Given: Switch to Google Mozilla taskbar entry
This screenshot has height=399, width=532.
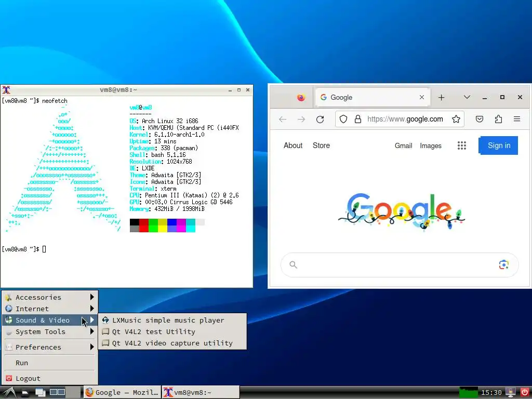Looking at the screenshot, I should pos(122,393).
